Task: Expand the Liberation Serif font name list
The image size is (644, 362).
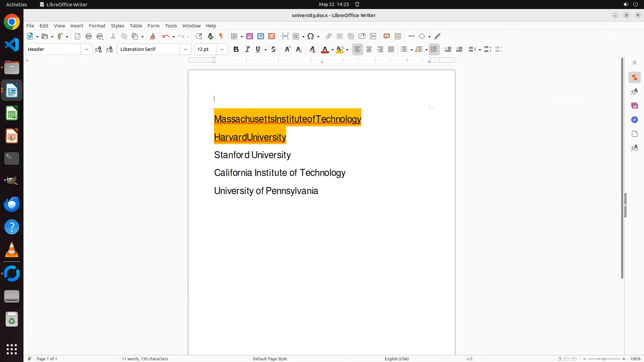Action: (185, 50)
